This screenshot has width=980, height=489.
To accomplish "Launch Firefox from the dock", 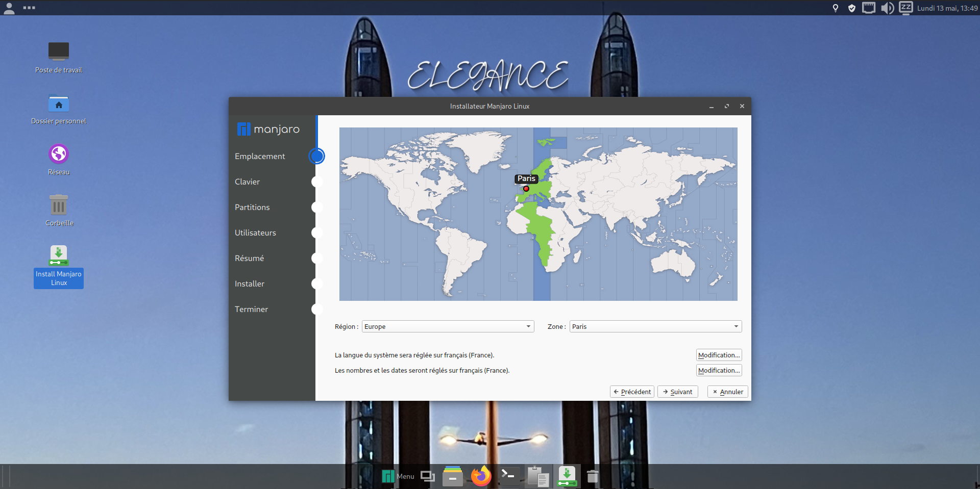I will pos(481,476).
